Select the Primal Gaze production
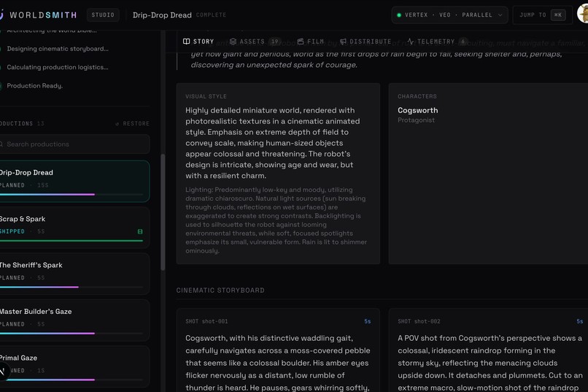Screen dimensions: 588x392 pyautogui.click(x=74, y=366)
